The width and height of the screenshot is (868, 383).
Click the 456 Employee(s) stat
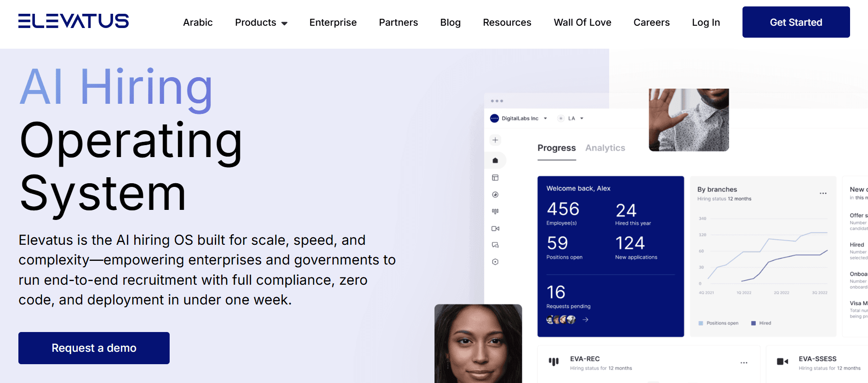563,214
